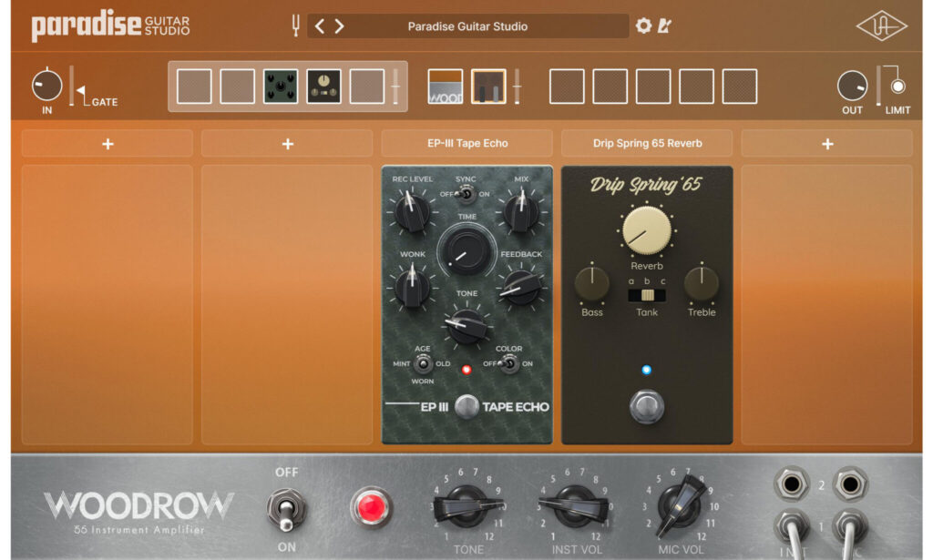This screenshot has width=933, height=560.
Task: Select the EP-III Tape Echo thumbnail in the pedal chain
Action: coord(281,87)
